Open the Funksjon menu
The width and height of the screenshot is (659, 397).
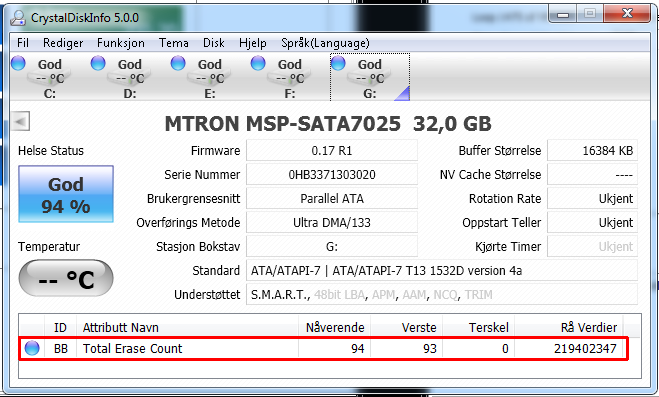point(121,43)
